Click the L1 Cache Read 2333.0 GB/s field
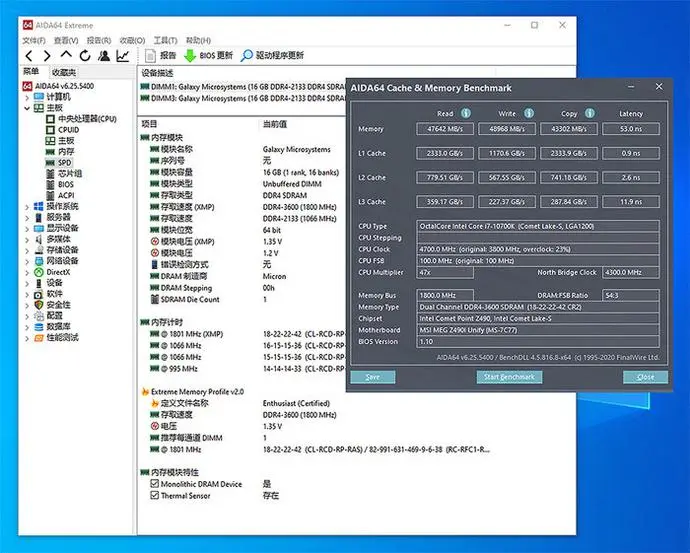This screenshot has width=690, height=553. pyautogui.click(x=445, y=153)
